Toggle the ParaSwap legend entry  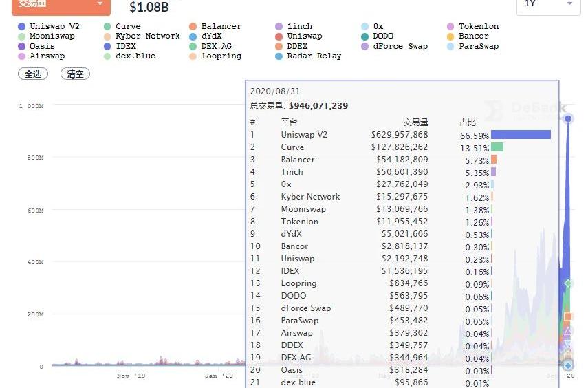point(450,47)
